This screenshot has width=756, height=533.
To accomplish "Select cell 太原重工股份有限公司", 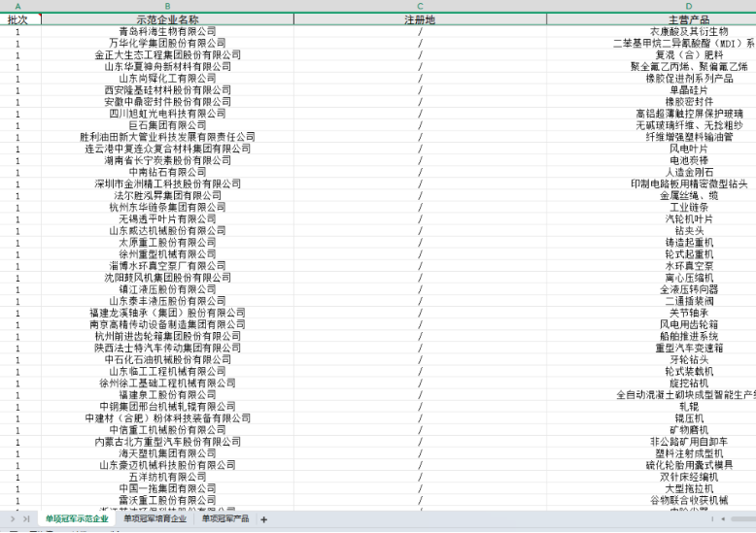I will click(x=167, y=243).
